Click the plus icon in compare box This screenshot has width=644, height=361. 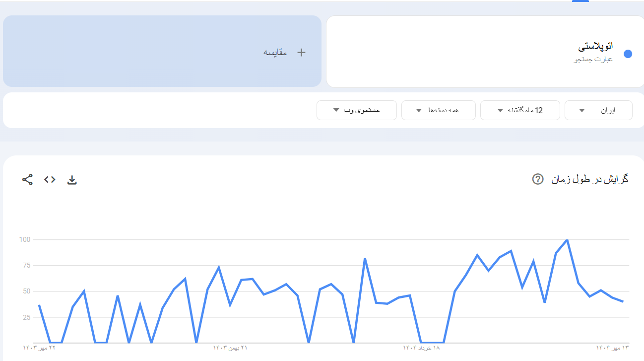pos(301,52)
